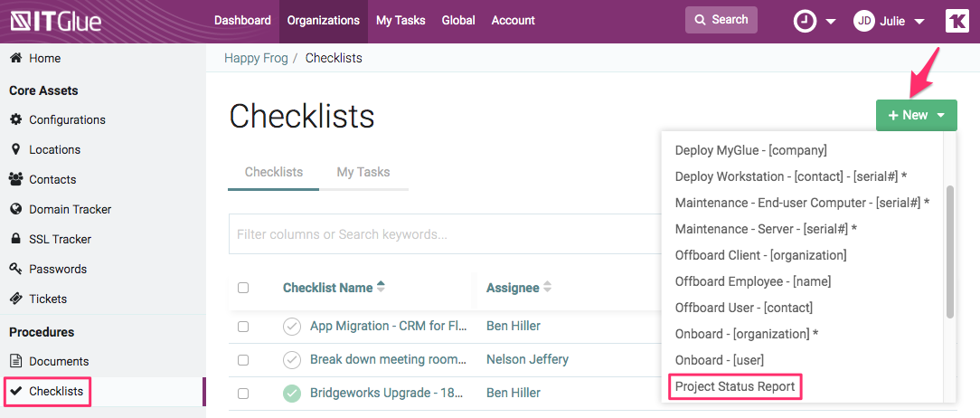This screenshot has width=980, height=418.
Task: Switch to the My Tasks tab
Action: click(x=363, y=172)
